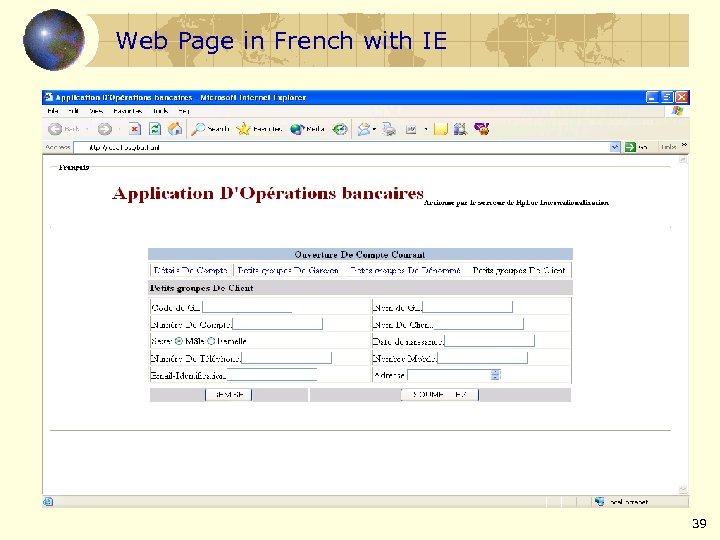This screenshot has width=720, height=540.
Task: Expand the Links toolbar chevron
Action: [x=684, y=145]
